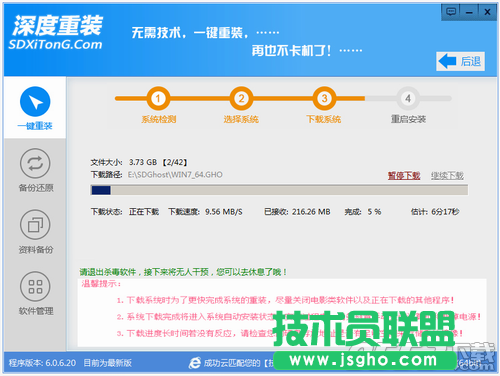The height and width of the screenshot is (376, 500).
Task: Click step 4 重启安装 circle
Action: point(408,98)
